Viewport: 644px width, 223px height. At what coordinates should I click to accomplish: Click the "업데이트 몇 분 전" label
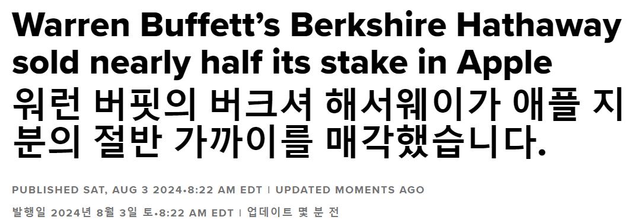tap(294, 212)
